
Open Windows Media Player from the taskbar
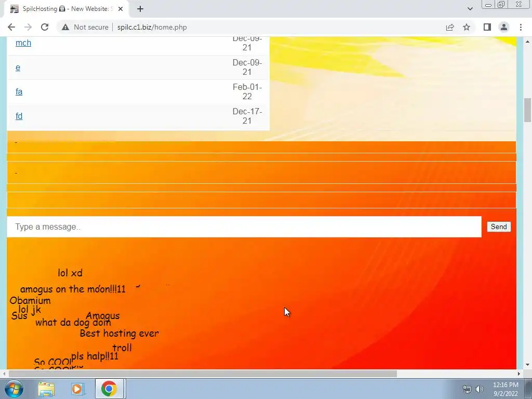pyautogui.click(x=77, y=389)
